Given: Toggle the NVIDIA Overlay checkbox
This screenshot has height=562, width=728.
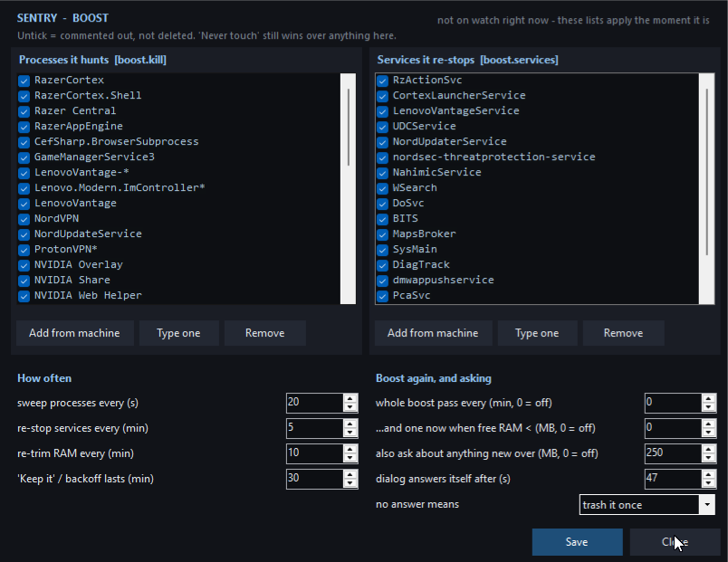Looking at the screenshot, I should click(24, 265).
